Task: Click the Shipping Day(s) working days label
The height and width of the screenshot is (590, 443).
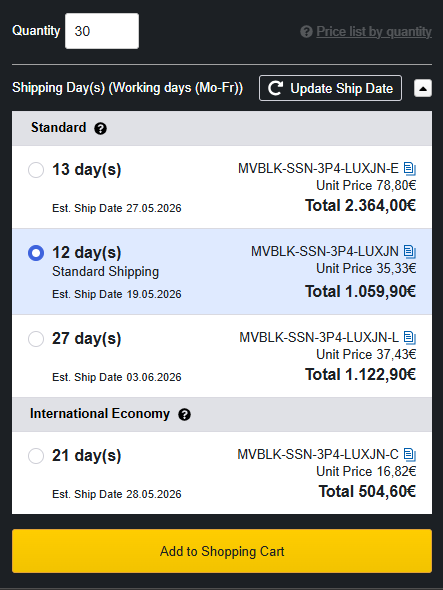Action: 128,88
